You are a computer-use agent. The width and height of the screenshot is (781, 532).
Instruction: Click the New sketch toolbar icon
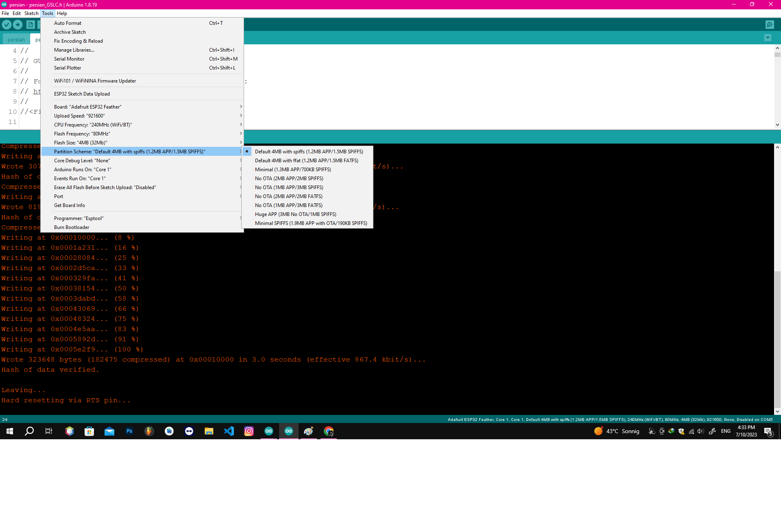tap(31, 25)
